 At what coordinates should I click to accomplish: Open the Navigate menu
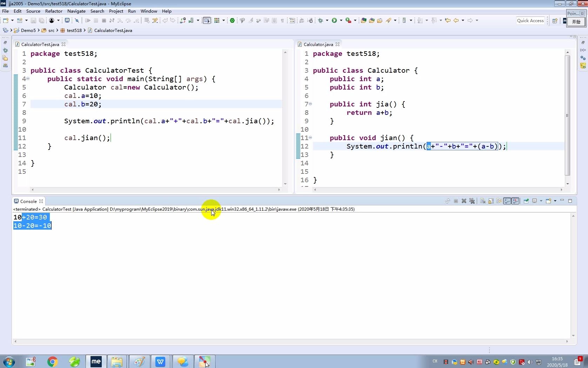coord(76,11)
